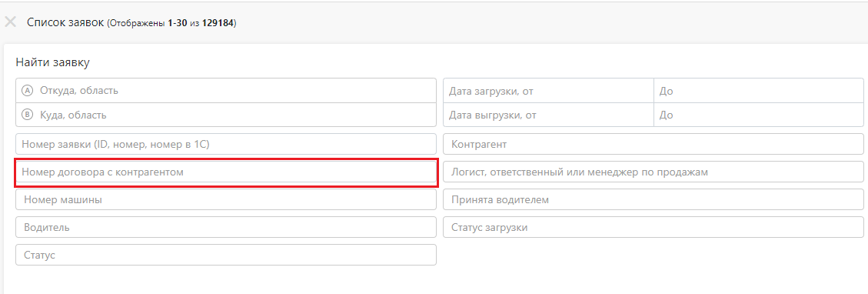Screen dimensions: 868x294
Task: Set loading date До field
Action: [x=758, y=90]
